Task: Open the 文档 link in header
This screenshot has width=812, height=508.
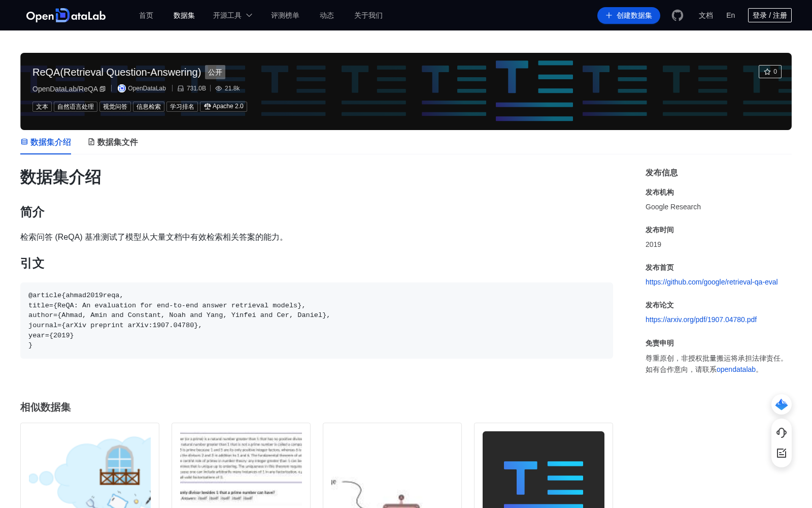Action: point(706,15)
